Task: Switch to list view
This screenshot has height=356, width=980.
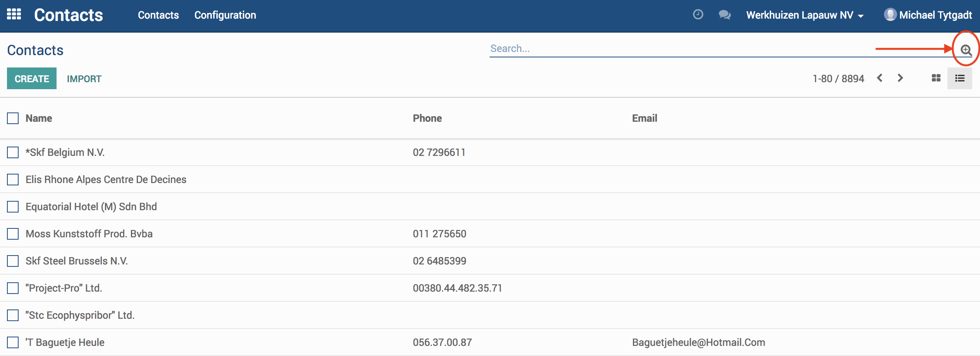Action: tap(959, 78)
